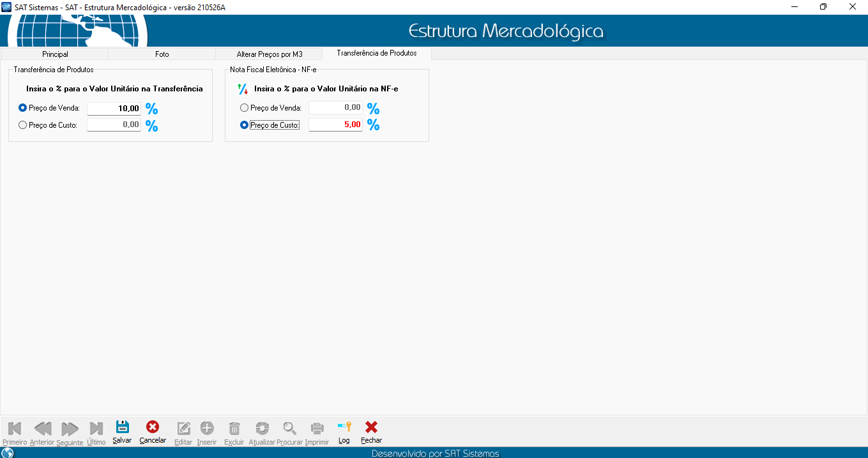Click the Procurar magnifier icon
This screenshot has width=868, height=458.
click(x=290, y=428)
